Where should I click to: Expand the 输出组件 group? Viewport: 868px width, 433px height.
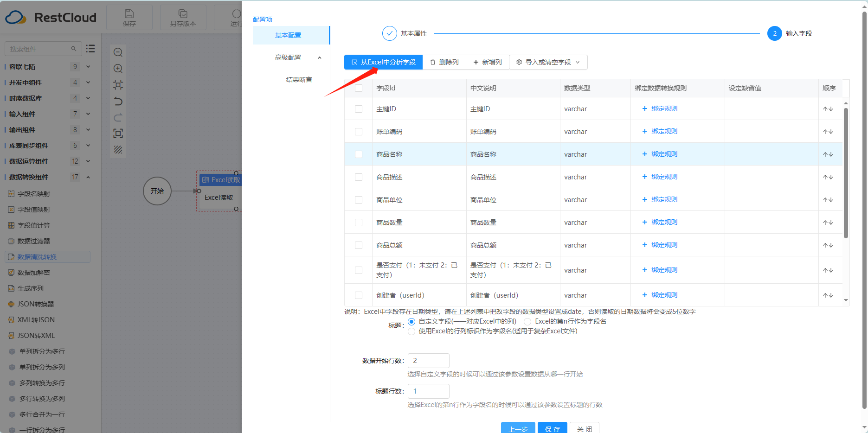pyautogui.click(x=88, y=130)
